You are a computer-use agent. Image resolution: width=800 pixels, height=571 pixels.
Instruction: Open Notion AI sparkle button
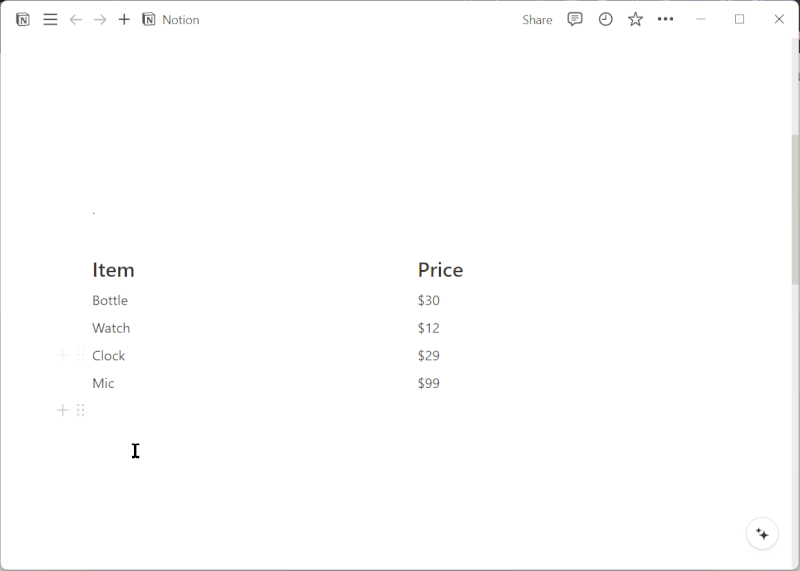coord(762,534)
